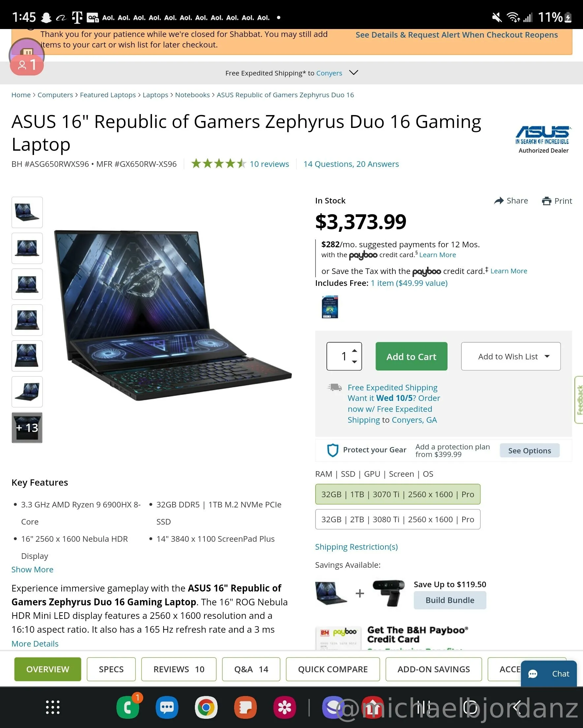This screenshot has width=583, height=728.
Task: Expand the shipping location chevron
Action: point(353,73)
